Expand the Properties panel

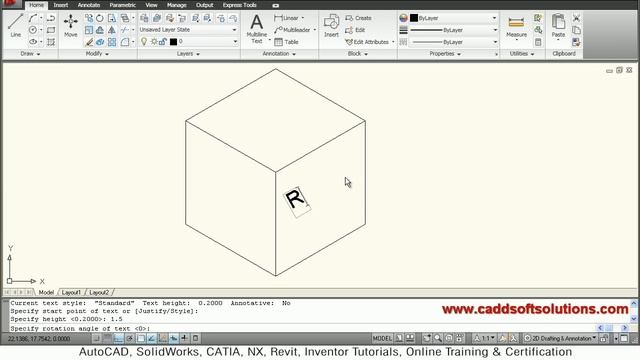(x=445, y=53)
